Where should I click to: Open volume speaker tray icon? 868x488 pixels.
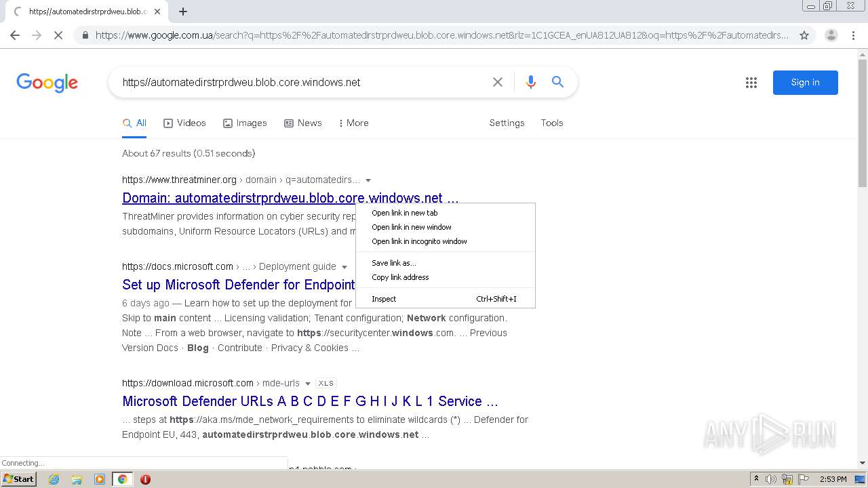[x=771, y=479]
